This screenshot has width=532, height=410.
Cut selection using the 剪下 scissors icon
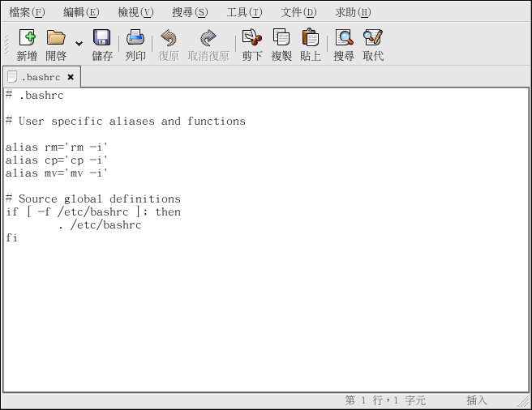[x=252, y=39]
